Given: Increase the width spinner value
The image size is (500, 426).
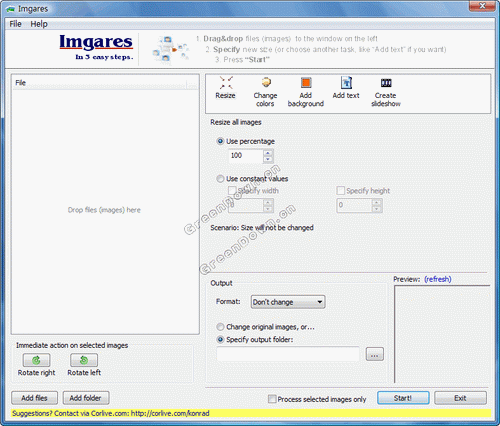Looking at the screenshot, I should (x=268, y=202).
